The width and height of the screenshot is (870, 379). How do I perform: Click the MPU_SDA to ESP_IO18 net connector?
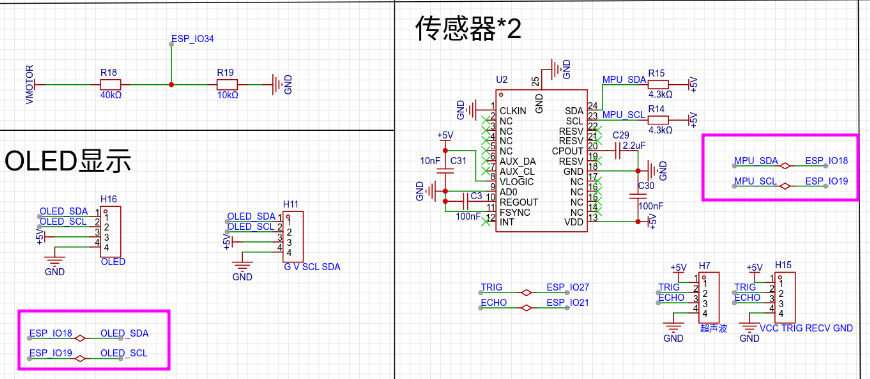(785, 165)
